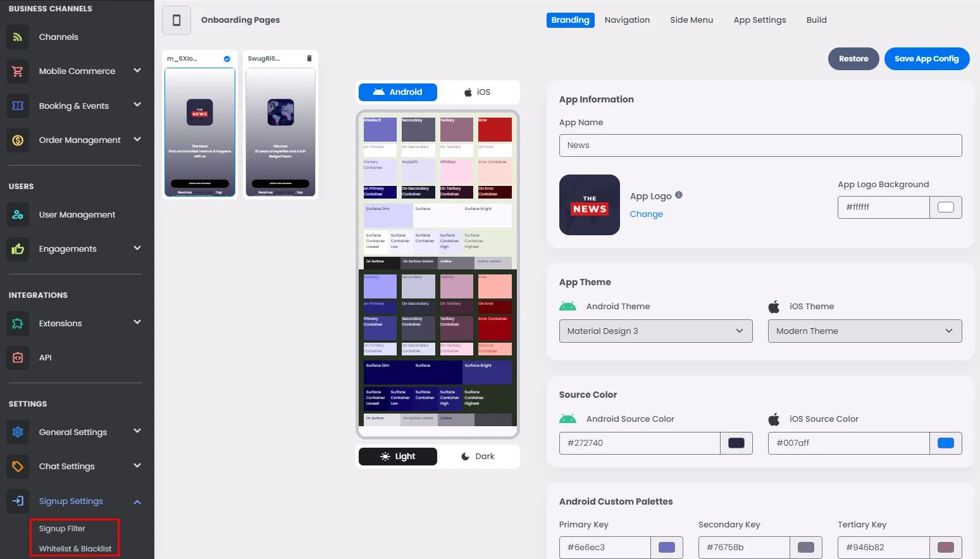Screen dimensions: 980x559
Task: Open the App Settings tab
Action: click(759, 20)
